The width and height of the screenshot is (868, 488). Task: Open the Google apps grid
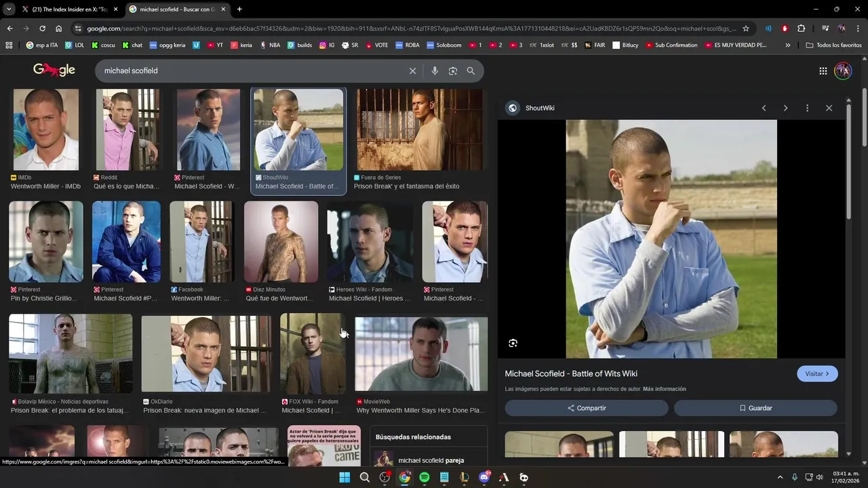823,70
